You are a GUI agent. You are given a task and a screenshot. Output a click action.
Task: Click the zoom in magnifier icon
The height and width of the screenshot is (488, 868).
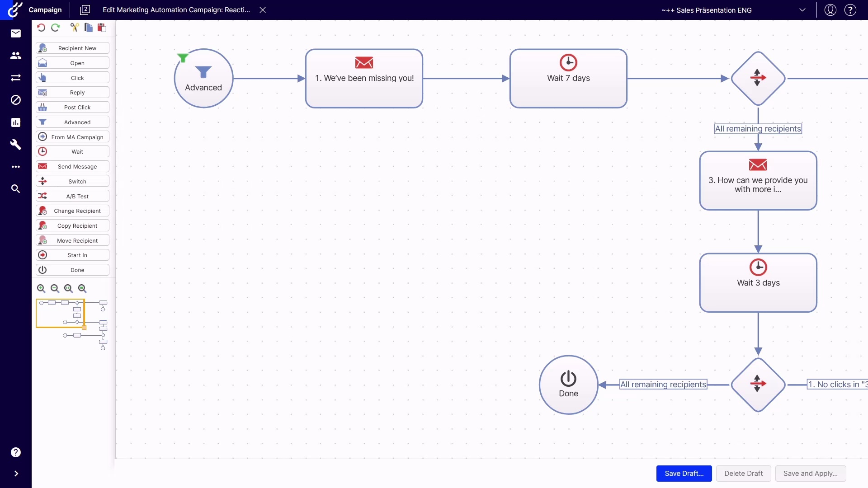tap(41, 288)
